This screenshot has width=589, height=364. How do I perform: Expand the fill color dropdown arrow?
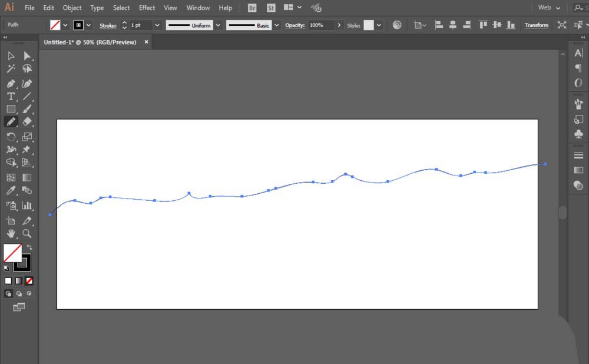tap(65, 25)
